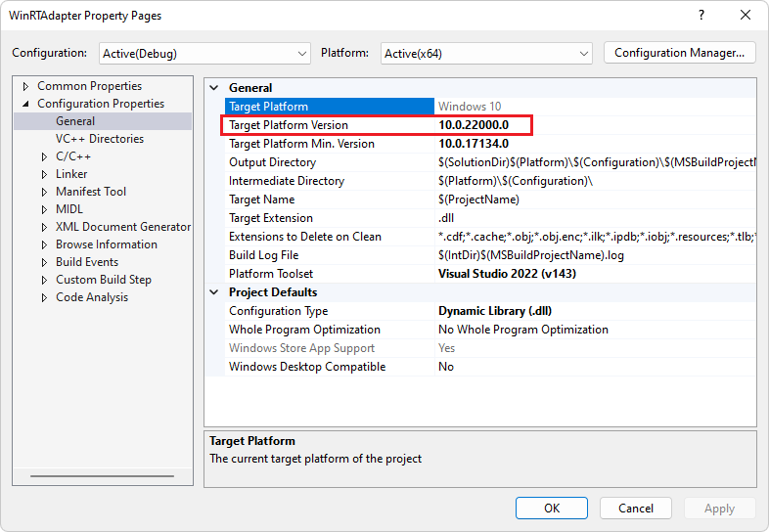Expand the MIDL tree node arrow
Image resolution: width=769 pixels, height=532 pixels.
click(x=44, y=210)
